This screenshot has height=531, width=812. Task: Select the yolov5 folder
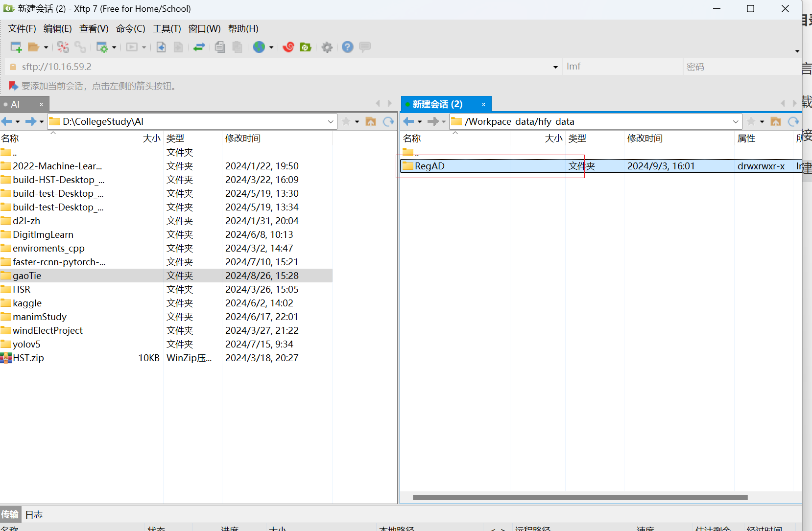click(x=166, y=344)
